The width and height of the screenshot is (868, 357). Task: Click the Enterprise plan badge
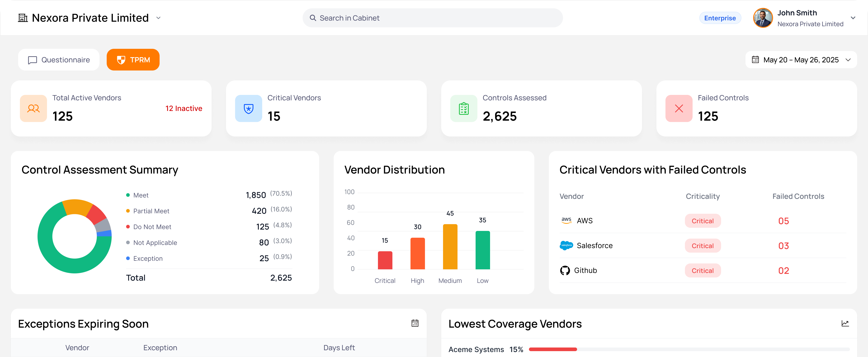(720, 18)
